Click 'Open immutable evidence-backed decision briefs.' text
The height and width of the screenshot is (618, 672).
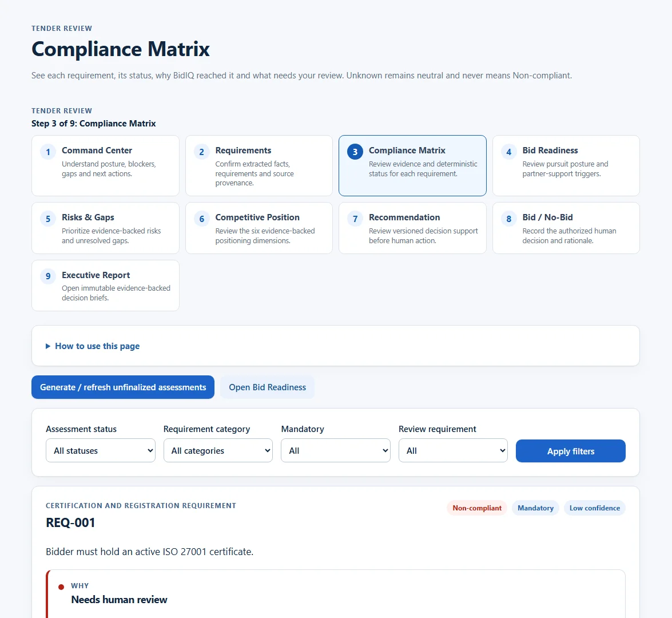[116, 293]
